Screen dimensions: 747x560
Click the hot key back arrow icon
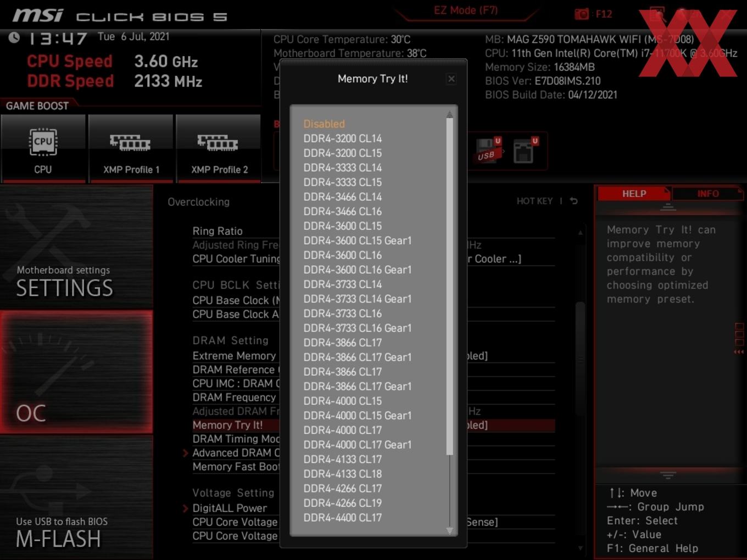[x=574, y=201]
